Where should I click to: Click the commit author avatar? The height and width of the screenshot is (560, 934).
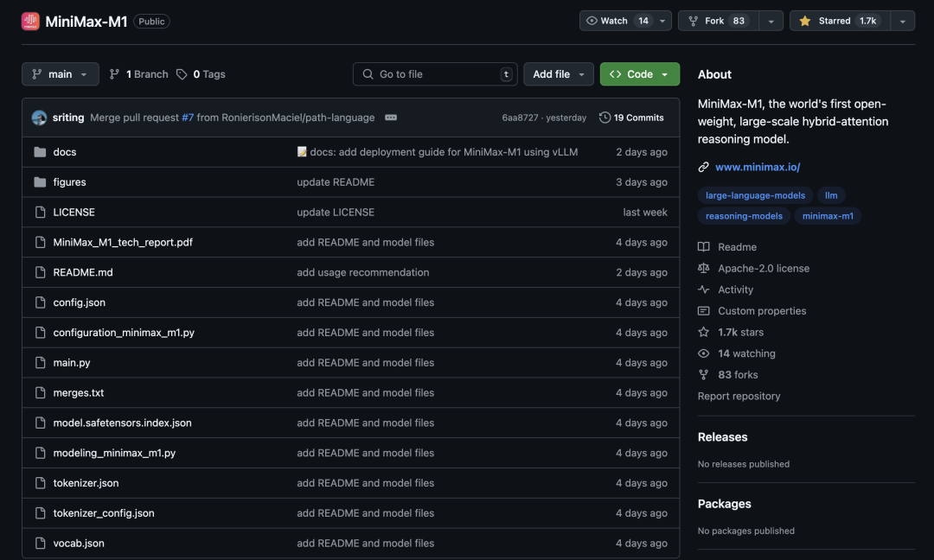[x=40, y=118]
